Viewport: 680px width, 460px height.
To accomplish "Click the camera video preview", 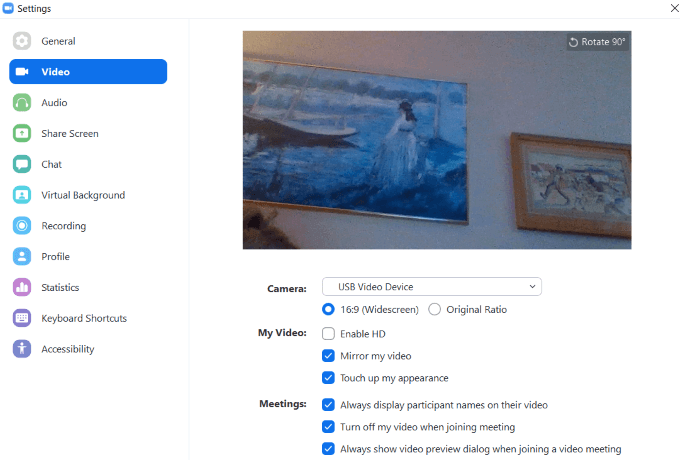I will coord(437,140).
